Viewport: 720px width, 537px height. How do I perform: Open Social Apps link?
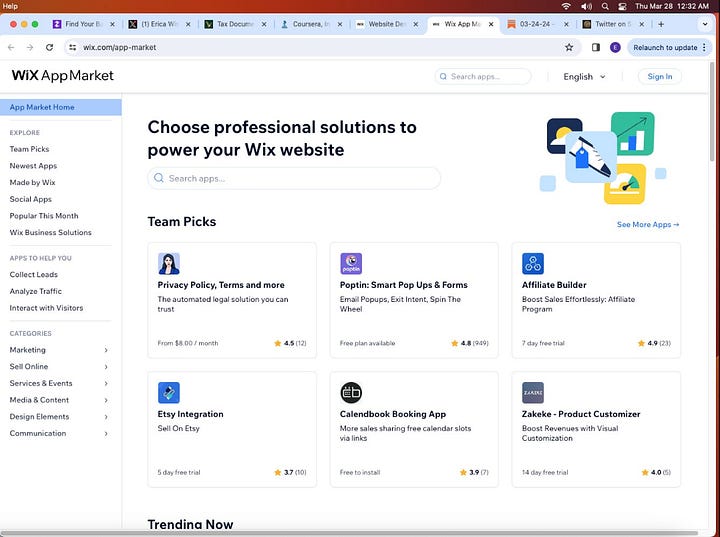point(30,199)
